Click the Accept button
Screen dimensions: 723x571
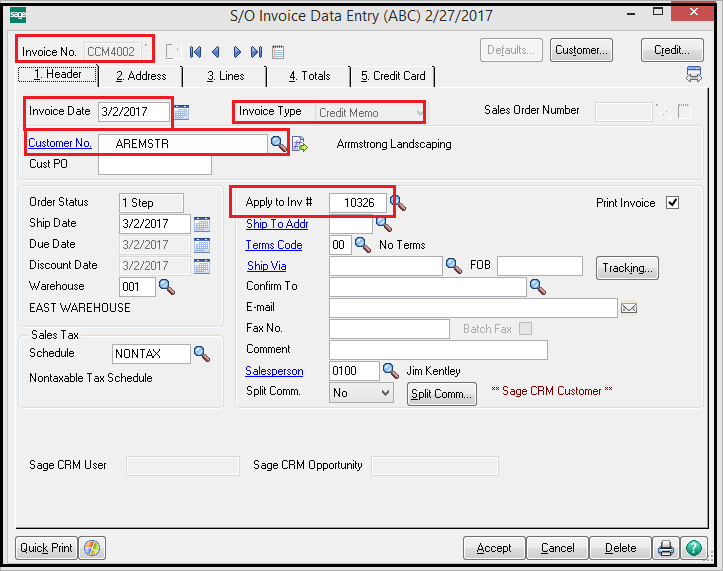[494, 548]
